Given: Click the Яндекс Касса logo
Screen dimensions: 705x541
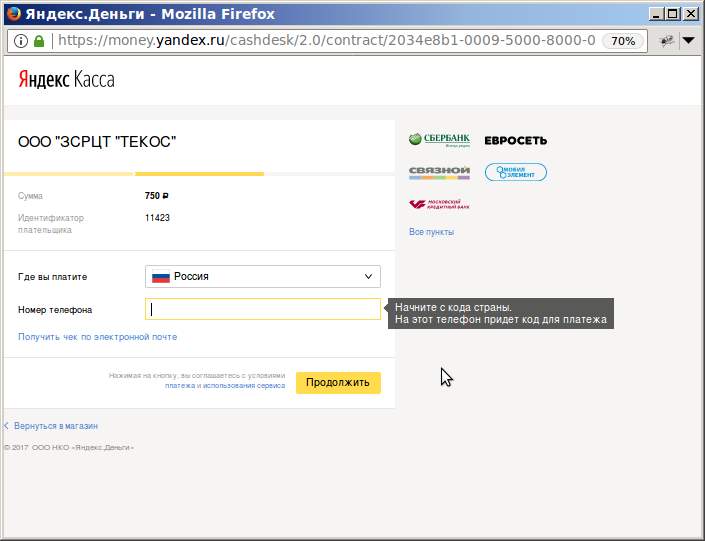Looking at the screenshot, I should 67,80.
